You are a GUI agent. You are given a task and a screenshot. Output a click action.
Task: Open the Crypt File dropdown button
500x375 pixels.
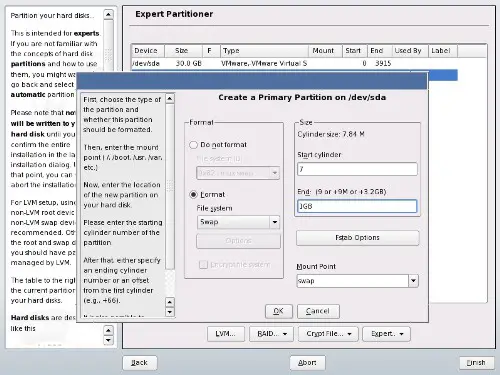click(x=328, y=334)
